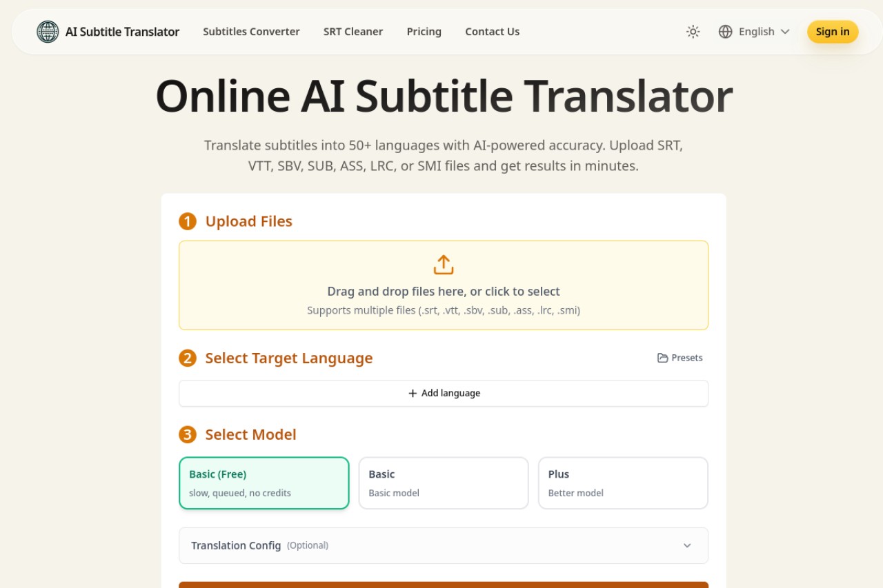Click the AI Subtitle Translator globe logo
Screen dimensions: 883x588
[x=48, y=32]
